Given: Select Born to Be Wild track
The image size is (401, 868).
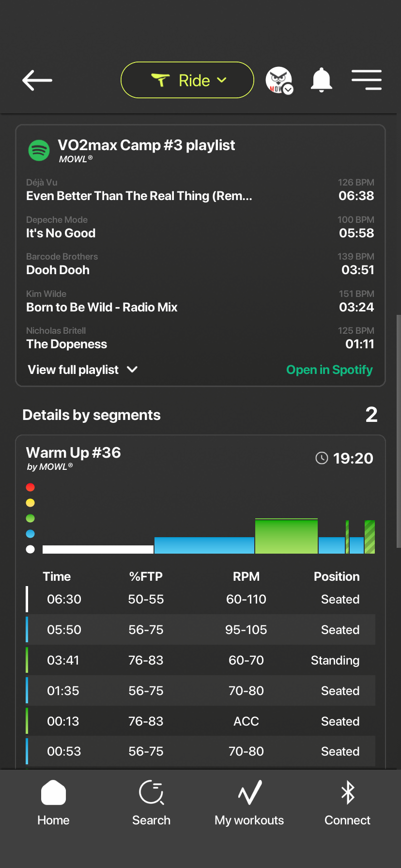Looking at the screenshot, I should pyautogui.click(x=200, y=301).
